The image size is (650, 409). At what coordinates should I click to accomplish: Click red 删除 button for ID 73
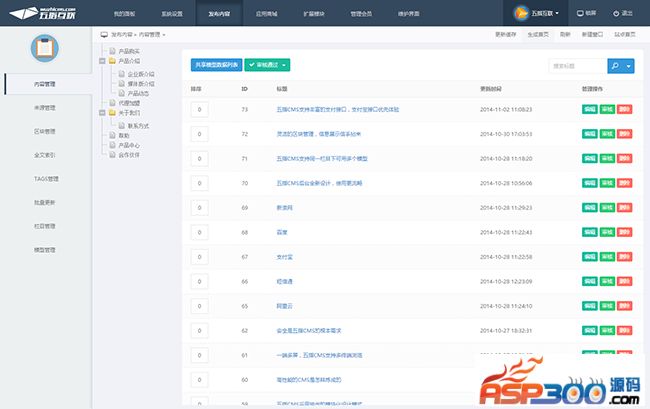(x=624, y=109)
